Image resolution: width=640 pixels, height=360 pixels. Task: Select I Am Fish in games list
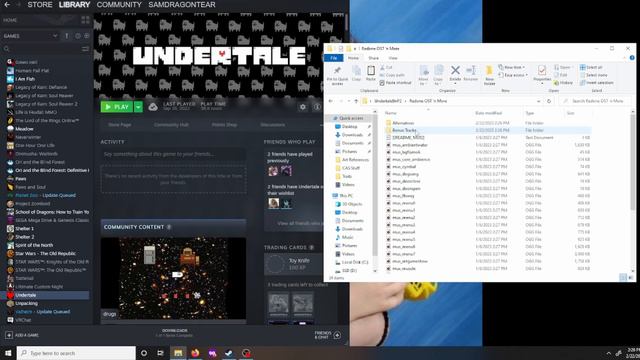[x=25, y=79]
